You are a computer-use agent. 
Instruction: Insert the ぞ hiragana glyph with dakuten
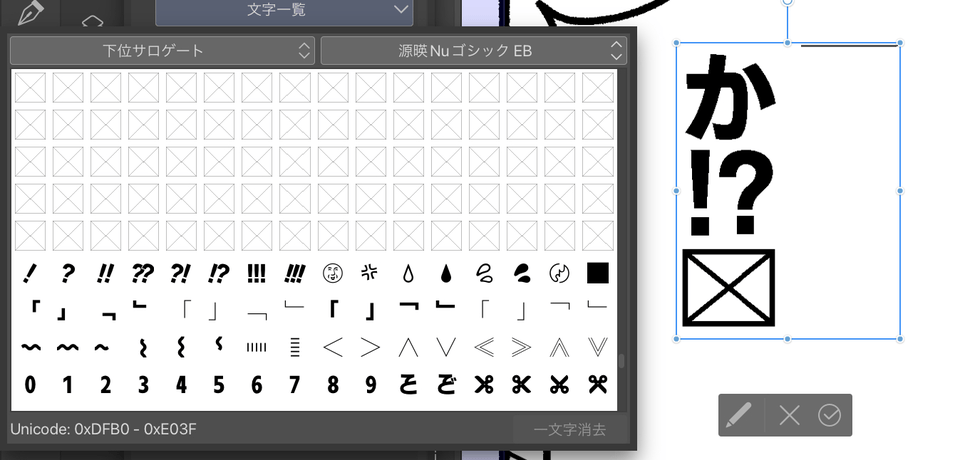[x=446, y=384]
